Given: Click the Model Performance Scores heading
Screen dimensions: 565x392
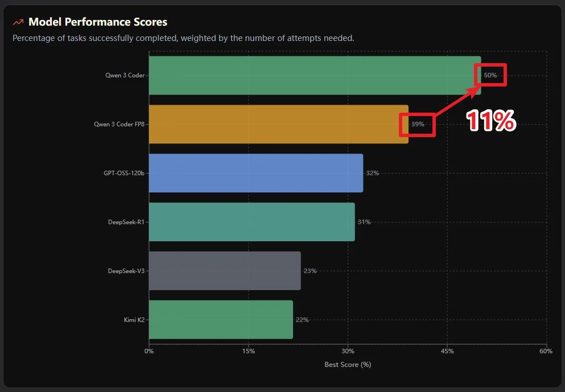Looking at the screenshot, I should pos(98,22).
